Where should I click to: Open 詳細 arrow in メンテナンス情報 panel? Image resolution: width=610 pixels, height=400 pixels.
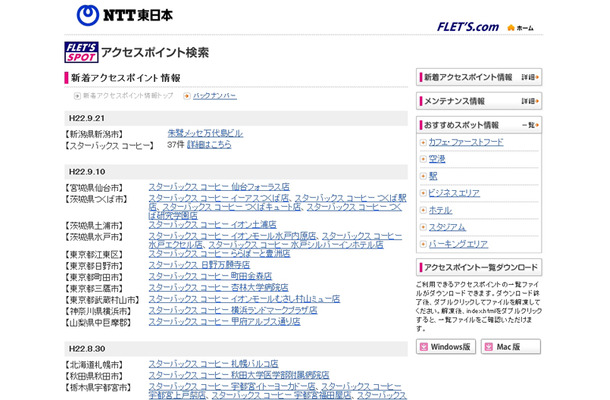coord(530,101)
